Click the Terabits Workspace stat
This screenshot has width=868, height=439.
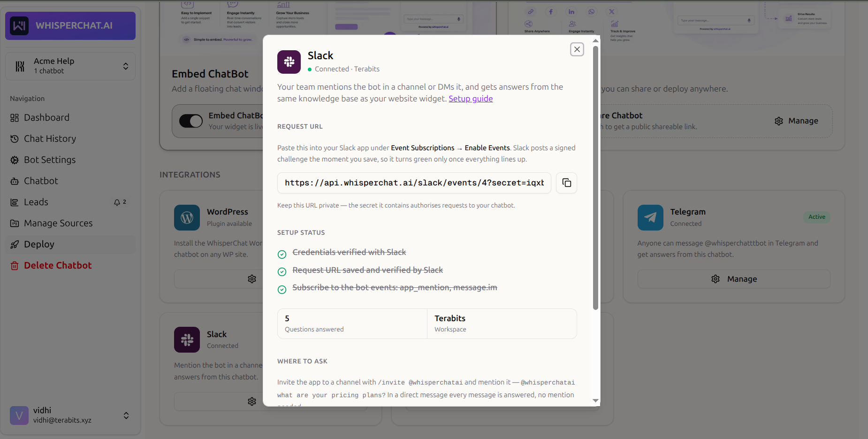[x=502, y=323]
